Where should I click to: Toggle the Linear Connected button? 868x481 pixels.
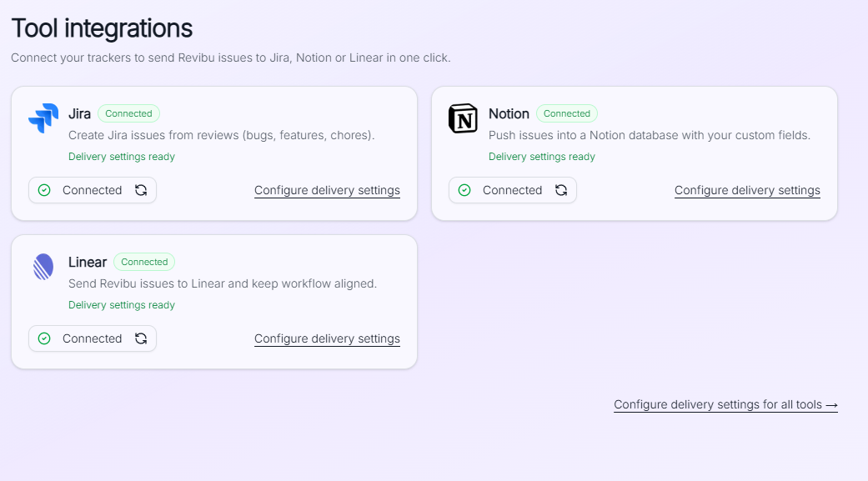click(x=92, y=338)
